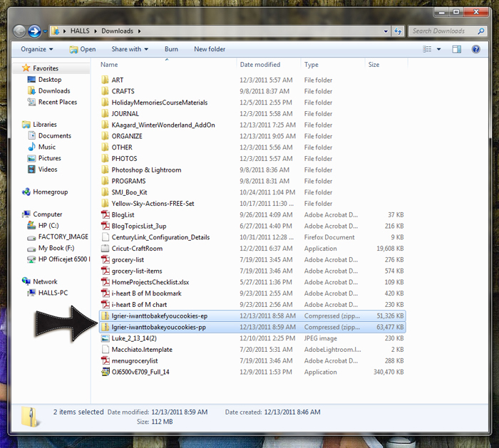Select the PROGRAMS folder icon
Image resolution: width=499 pixels, height=448 pixels.
coord(105,181)
